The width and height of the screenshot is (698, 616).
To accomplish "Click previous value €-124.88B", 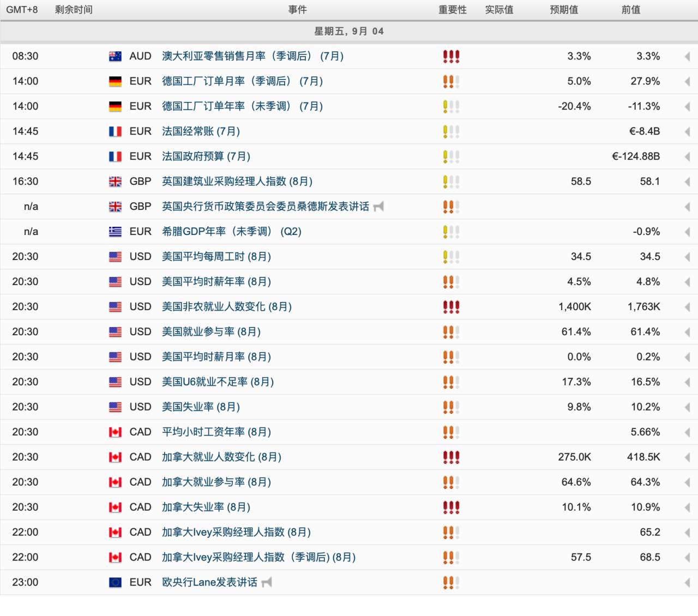I will coord(636,156).
